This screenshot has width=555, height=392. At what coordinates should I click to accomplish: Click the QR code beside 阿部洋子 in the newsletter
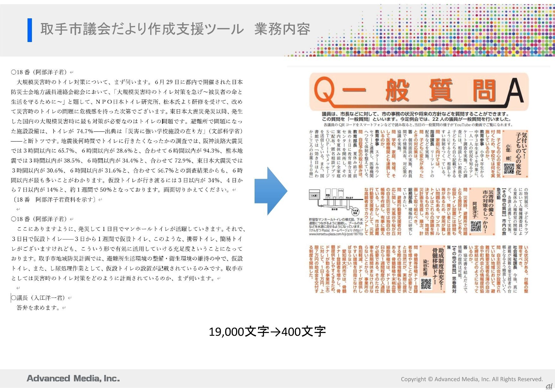point(476,226)
